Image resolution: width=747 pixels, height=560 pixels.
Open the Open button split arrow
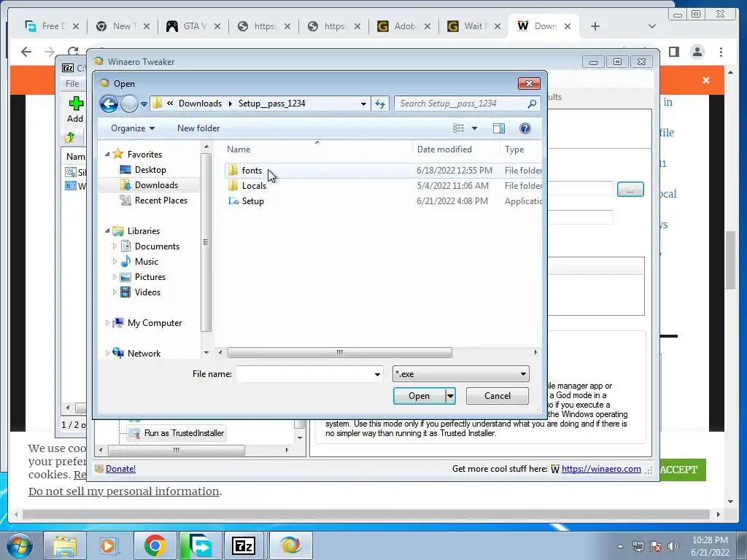coord(450,396)
